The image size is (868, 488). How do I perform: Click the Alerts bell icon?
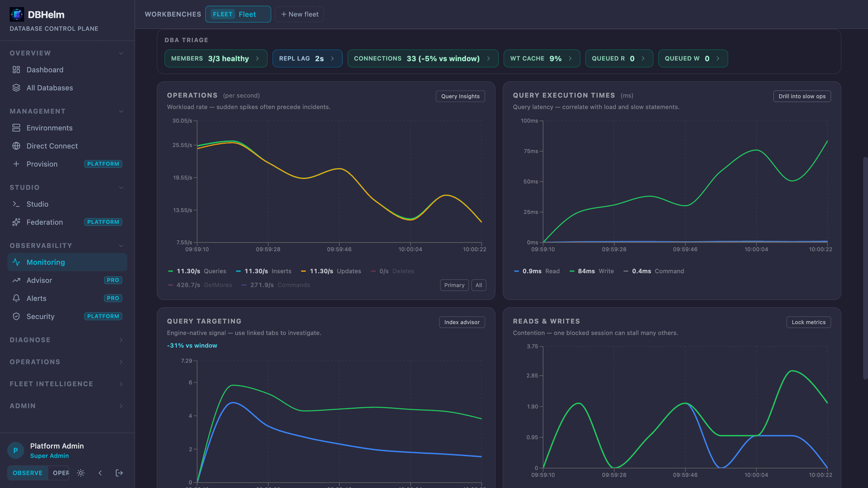[16, 298]
